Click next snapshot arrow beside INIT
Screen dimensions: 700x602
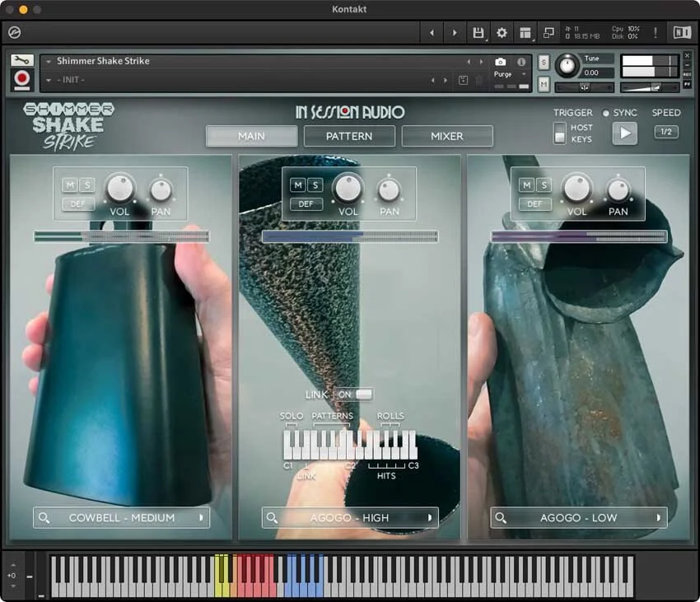pyautogui.click(x=445, y=80)
